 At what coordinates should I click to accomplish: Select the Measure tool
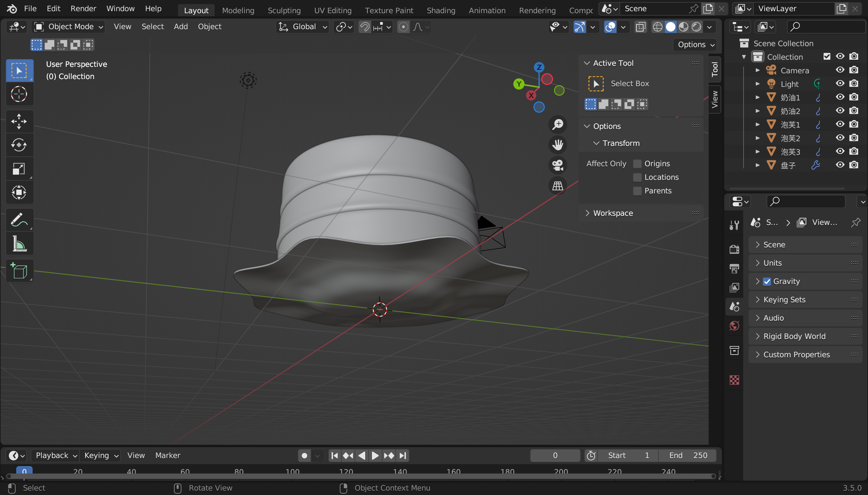point(19,243)
